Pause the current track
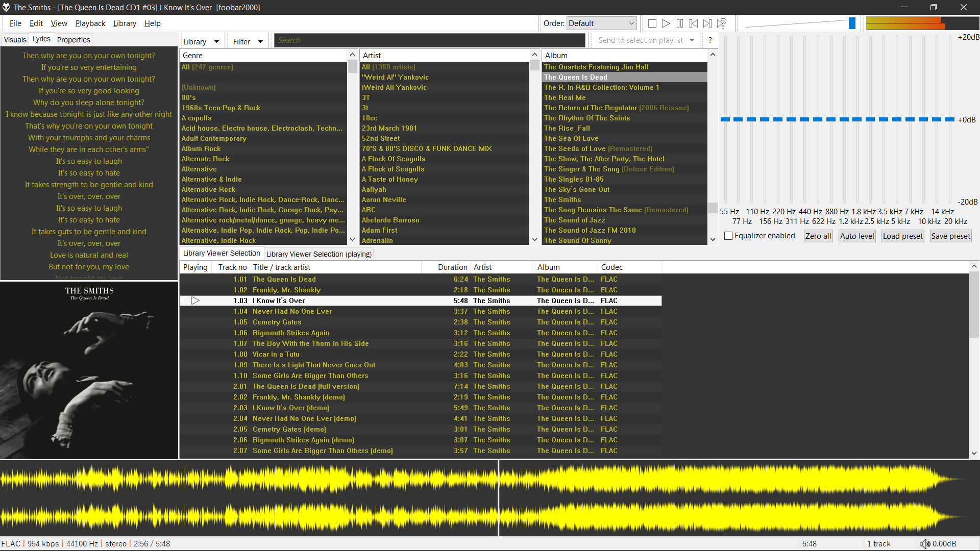The height and width of the screenshot is (551, 980). (x=679, y=23)
